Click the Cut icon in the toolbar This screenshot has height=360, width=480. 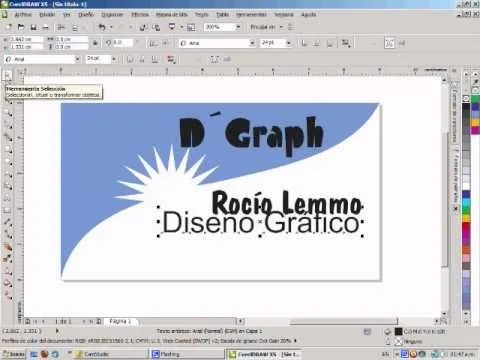tap(61, 27)
